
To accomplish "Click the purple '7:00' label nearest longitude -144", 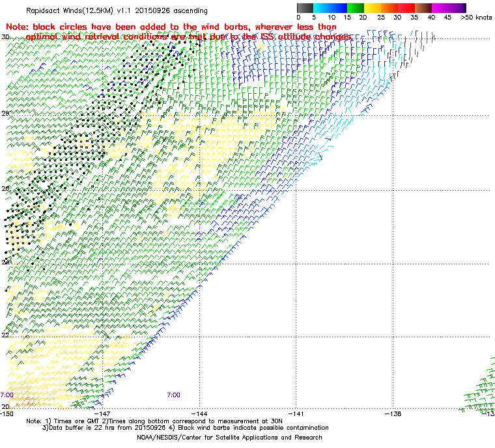I will click(174, 395).
